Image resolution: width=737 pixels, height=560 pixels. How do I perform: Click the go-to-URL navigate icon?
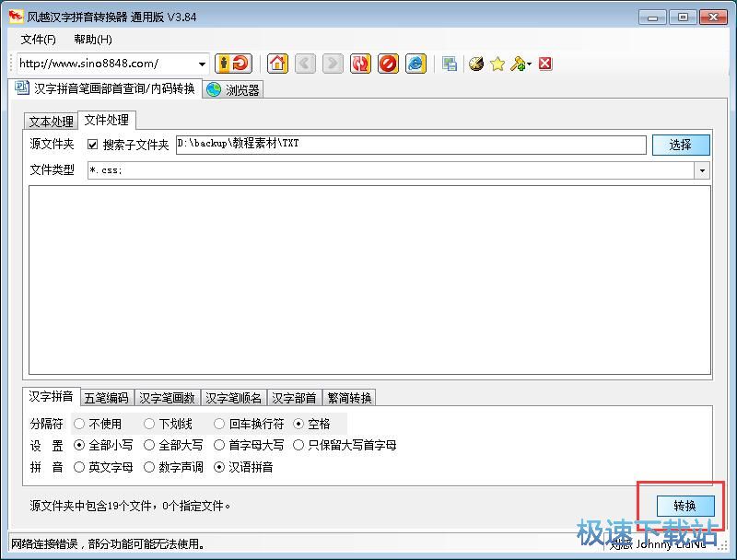(234, 64)
